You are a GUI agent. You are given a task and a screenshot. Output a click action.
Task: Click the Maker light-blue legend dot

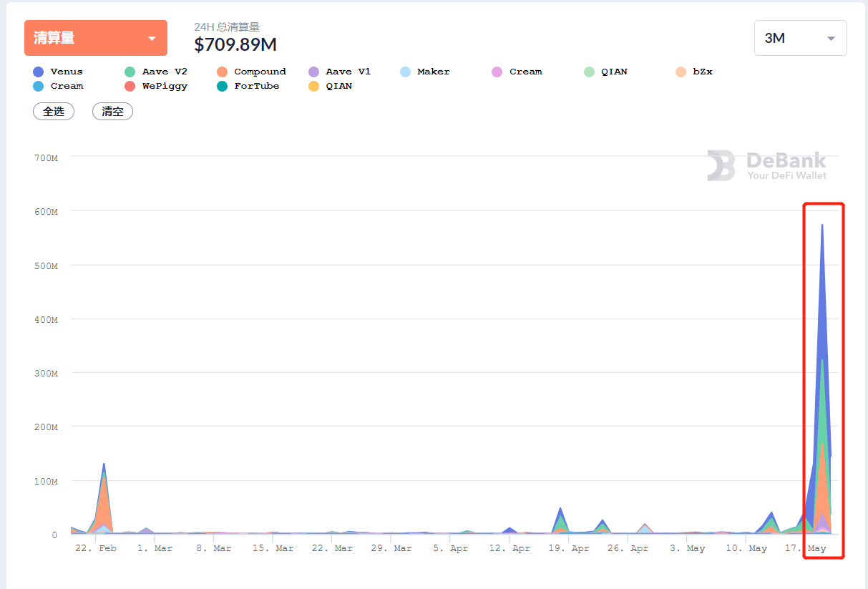coord(406,72)
